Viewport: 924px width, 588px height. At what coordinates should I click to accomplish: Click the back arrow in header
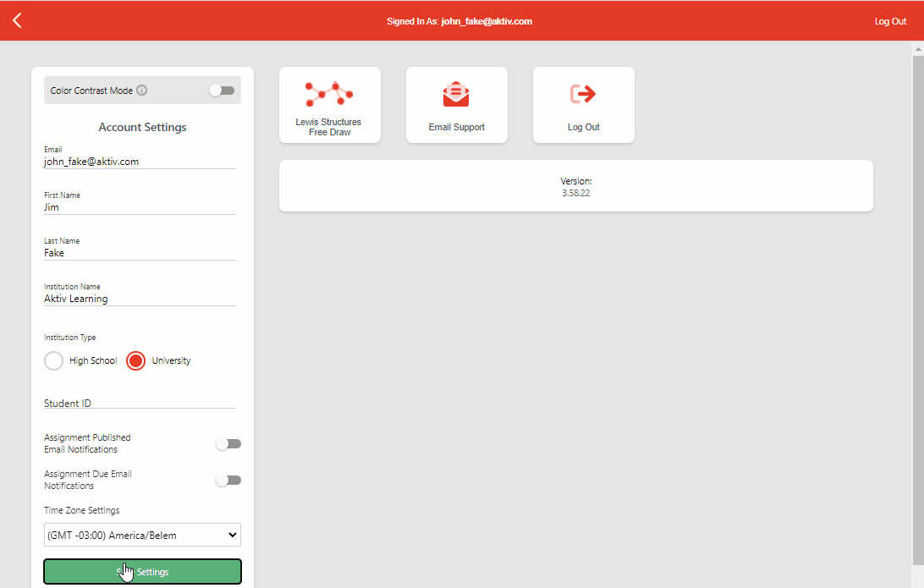pyautogui.click(x=17, y=20)
